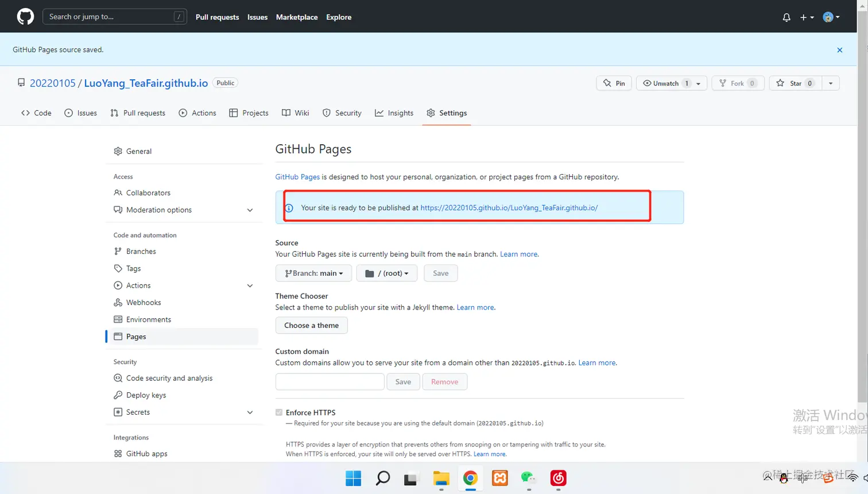
Task: Open NetEase Cloud Music from the taskbar
Action: coord(559,478)
